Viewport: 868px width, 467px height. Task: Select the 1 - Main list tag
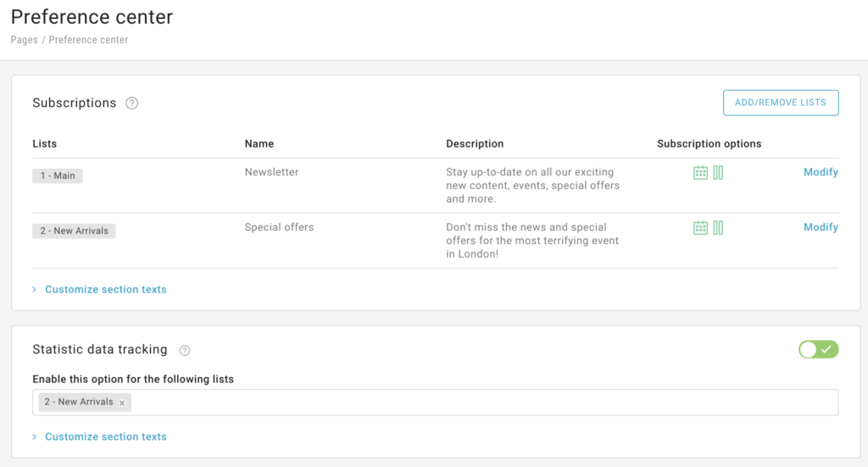point(58,175)
